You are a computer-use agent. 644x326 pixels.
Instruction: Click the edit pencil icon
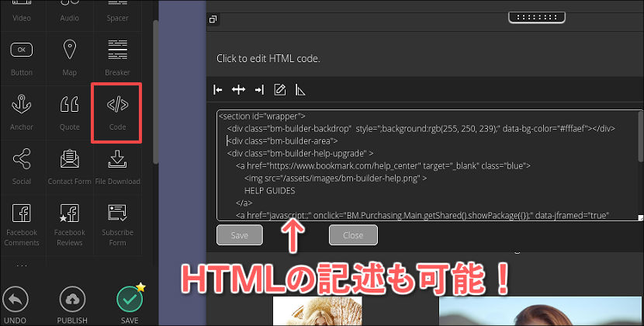(x=279, y=89)
